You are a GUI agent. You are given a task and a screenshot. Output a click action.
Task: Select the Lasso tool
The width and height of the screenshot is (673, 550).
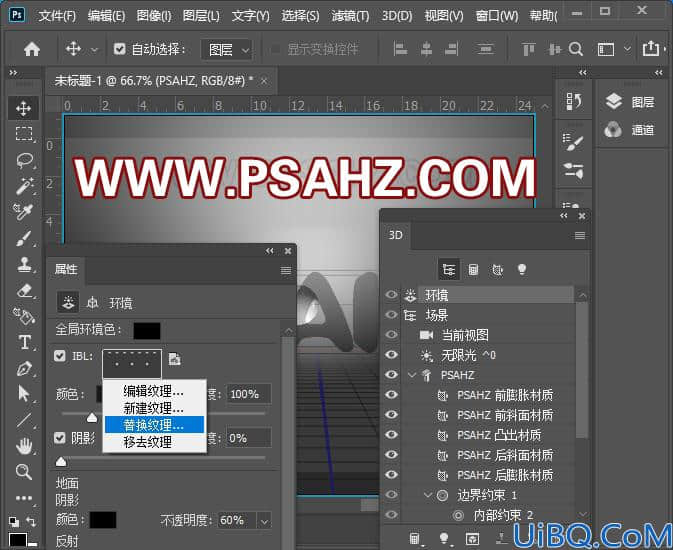pyautogui.click(x=24, y=160)
